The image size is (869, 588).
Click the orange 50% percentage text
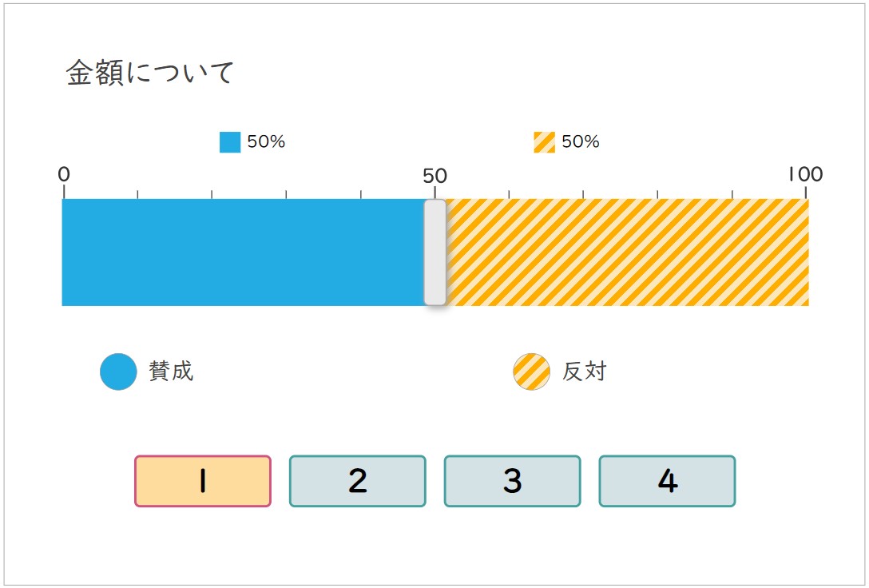[580, 142]
